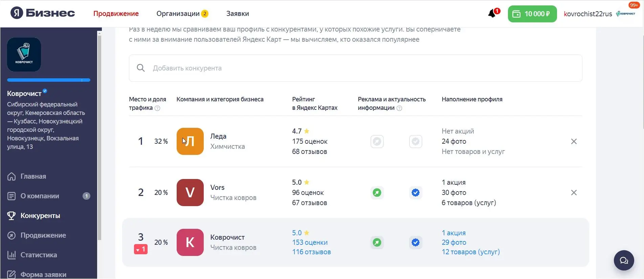Click the 1 badge on О компании
This screenshot has width=644, height=279.
click(86, 196)
